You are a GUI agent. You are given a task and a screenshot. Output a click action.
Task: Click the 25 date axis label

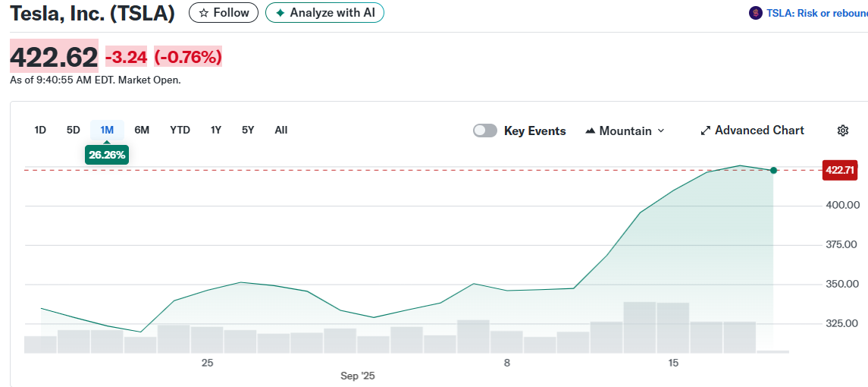pyautogui.click(x=207, y=363)
